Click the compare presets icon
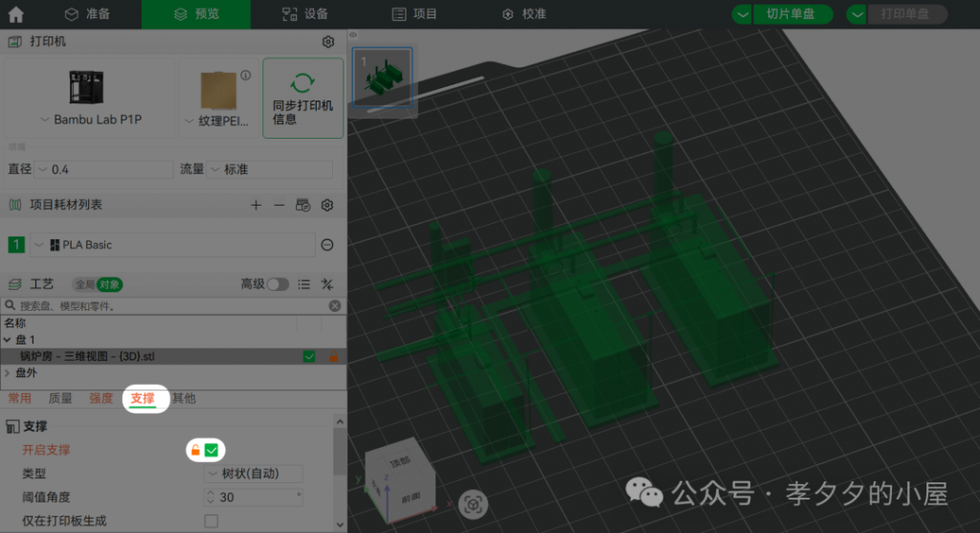The image size is (980, 533). tap(327, 284)
